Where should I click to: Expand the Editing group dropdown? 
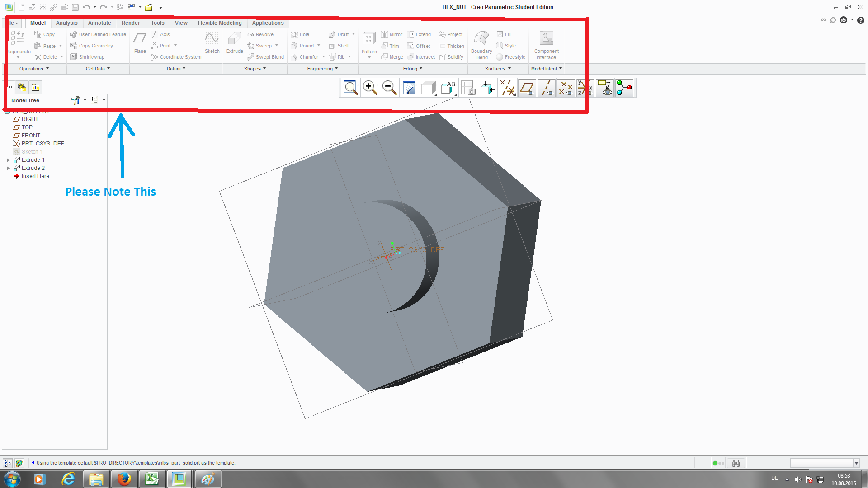click(413, 69)
